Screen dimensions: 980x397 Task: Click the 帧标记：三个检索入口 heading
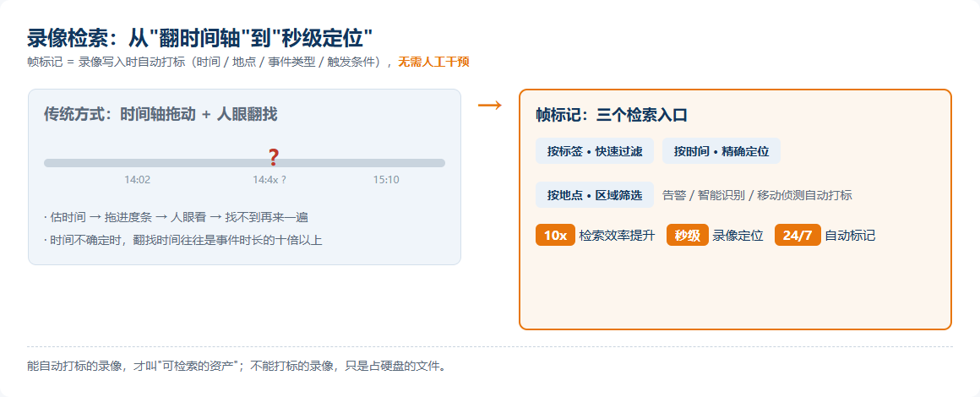(612, 115)
